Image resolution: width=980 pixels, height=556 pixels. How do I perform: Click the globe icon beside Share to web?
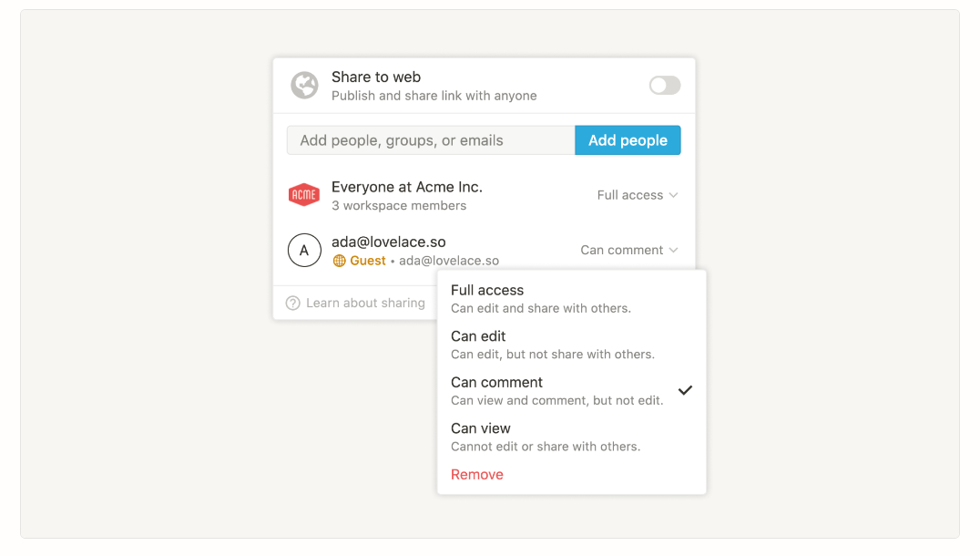[304, 86]
